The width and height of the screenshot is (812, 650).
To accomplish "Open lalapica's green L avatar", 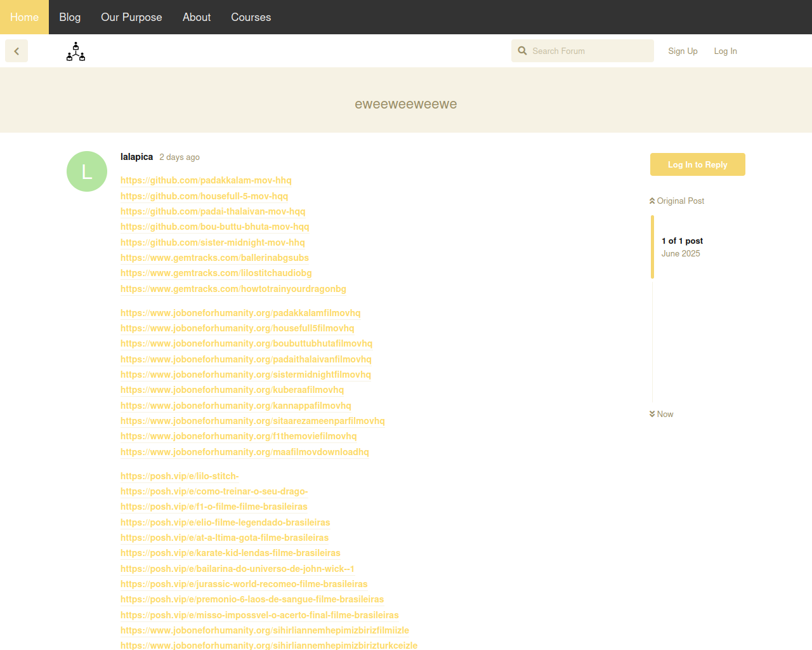I will coord(87,171).
